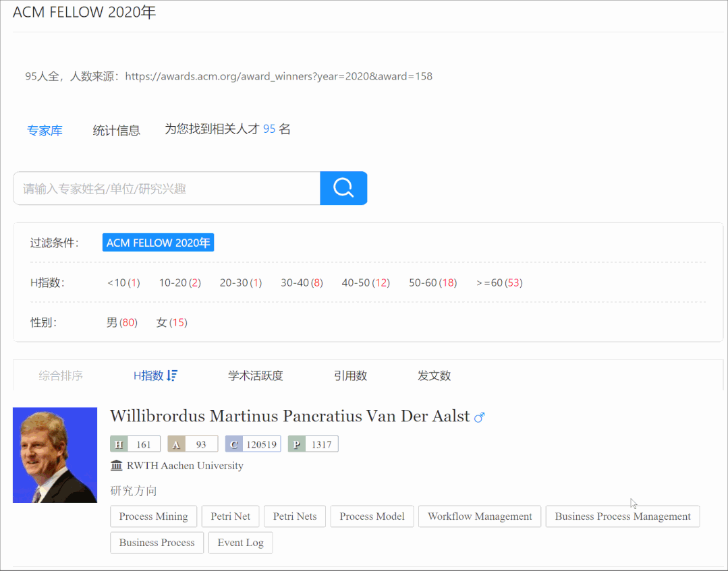Screen dimensions: 728x571
Task: Focus the expert name search field
Action: (x=167, y=188)
